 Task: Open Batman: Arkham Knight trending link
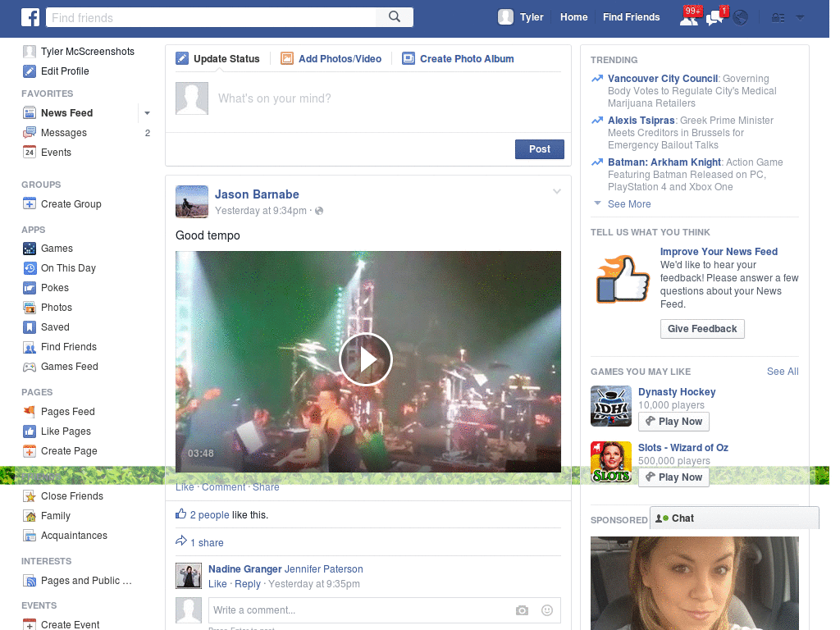coord(664,162)
